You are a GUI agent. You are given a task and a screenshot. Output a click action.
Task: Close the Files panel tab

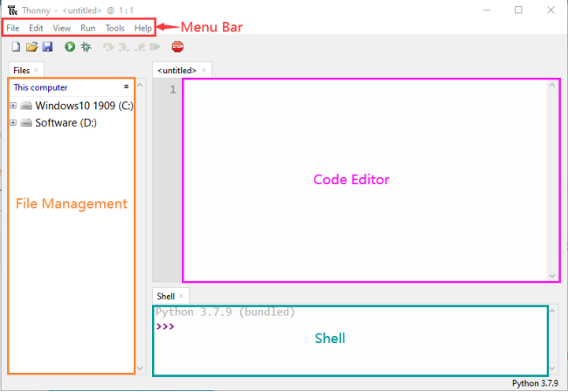36,70
